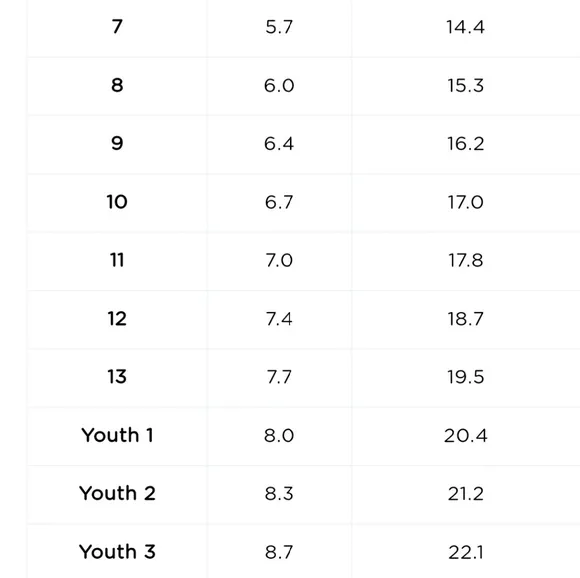Screen dimensions: 580x578
Task: Click the 15.3 measurement cell
Action: [x=465, y=85]
